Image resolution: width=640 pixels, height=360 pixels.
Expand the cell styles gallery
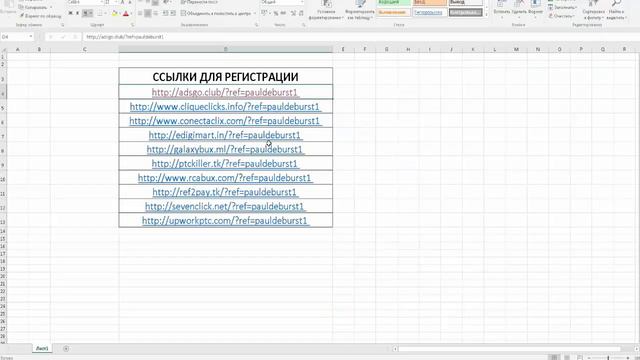pyautogui.click(x=487, y=15)
